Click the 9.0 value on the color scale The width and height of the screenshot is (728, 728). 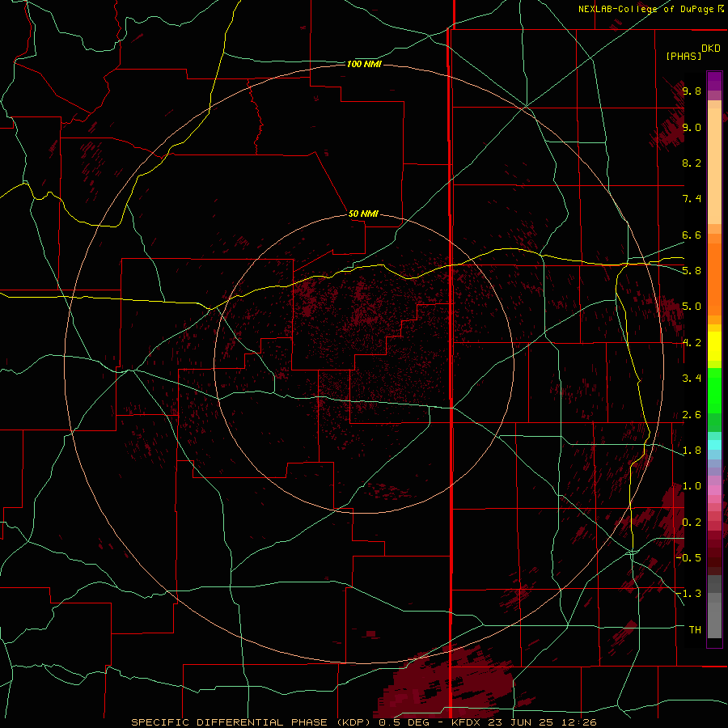point(692,127)
